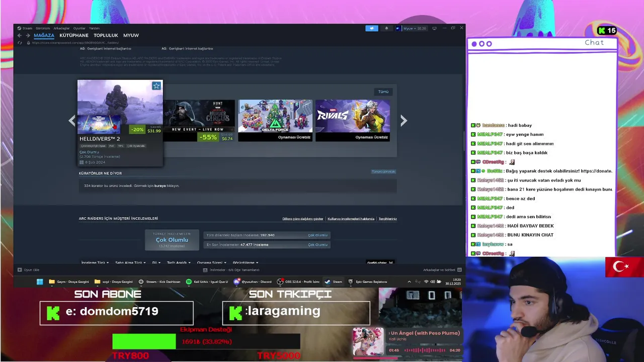
Task: Toggle the Grafiği göster button
Action: click(380, 262)
